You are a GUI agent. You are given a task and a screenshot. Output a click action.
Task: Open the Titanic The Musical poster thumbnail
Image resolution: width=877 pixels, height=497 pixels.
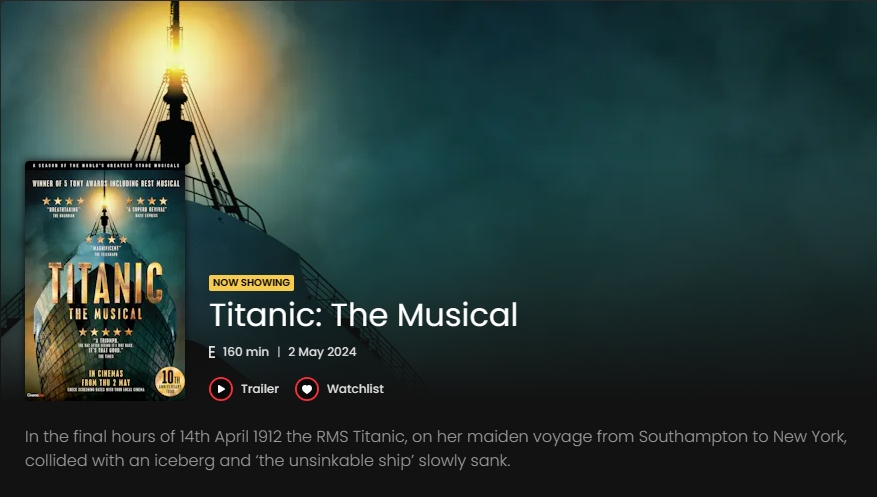[105, 281]
